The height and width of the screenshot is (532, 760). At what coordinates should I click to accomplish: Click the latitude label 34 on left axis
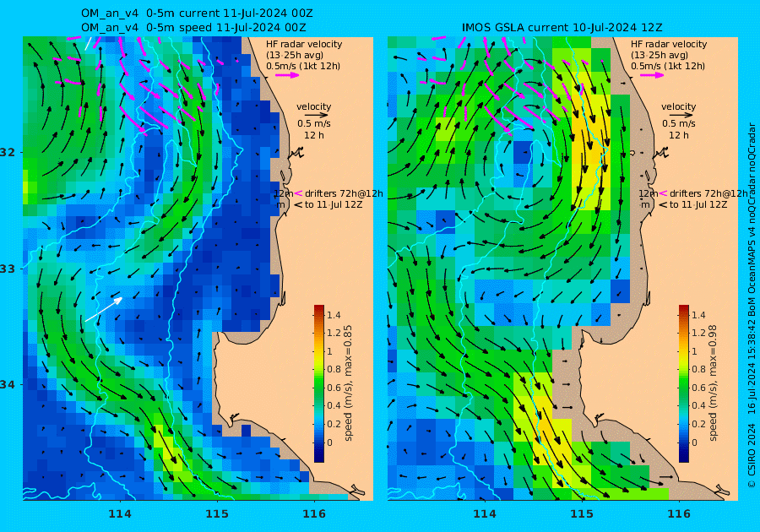tap(8, 385)
